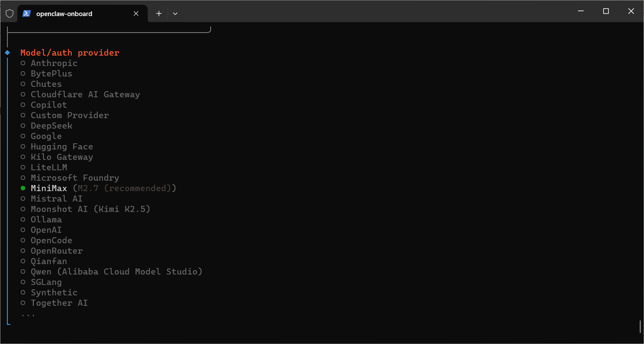Select the DeepSeek provider option
644x344 pixels.
[x=46, y=126]
